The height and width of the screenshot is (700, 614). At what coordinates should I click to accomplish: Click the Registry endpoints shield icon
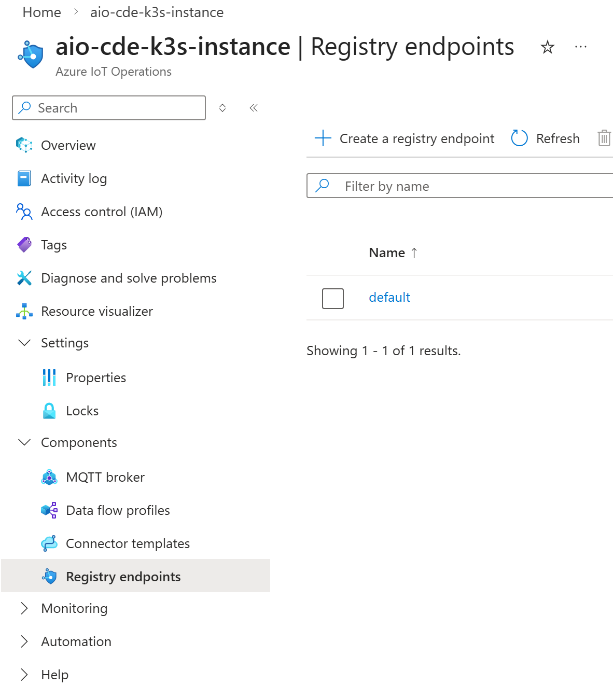[x=49, y=577]
